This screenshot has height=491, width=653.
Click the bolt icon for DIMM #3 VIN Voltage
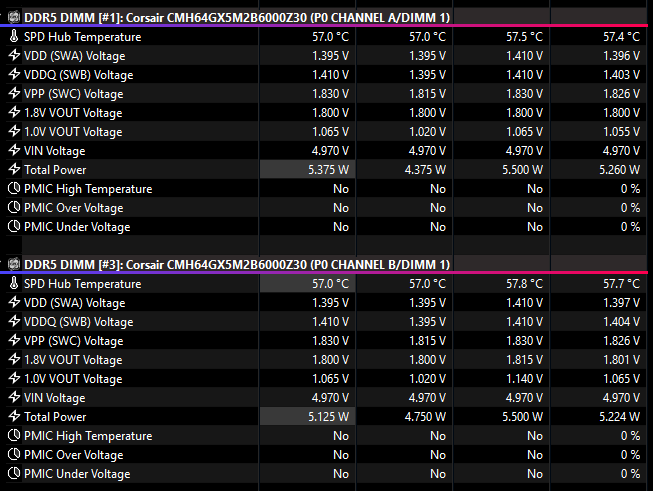(14, 397)
